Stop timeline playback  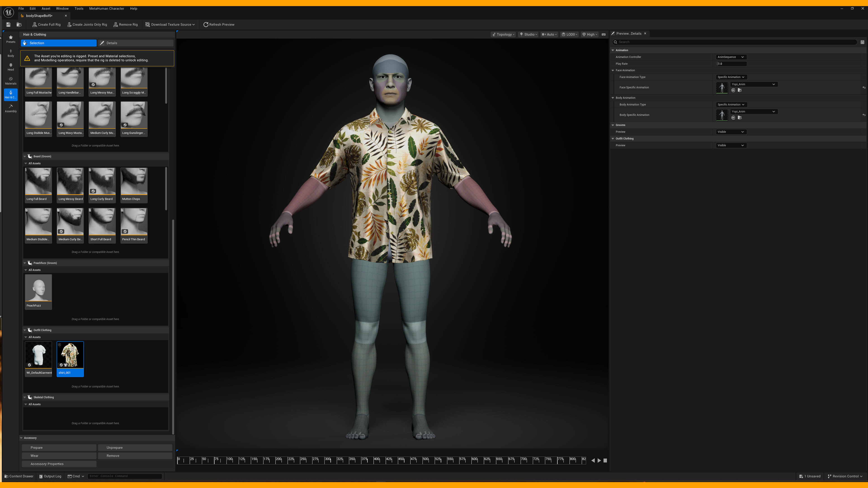pyautogui.click(x=605, y=460)
